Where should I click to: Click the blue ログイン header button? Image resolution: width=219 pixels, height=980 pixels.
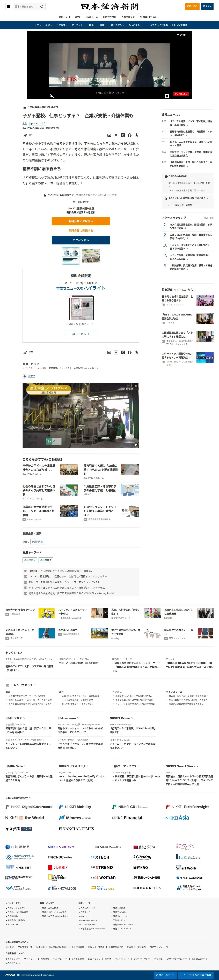[207, 6]
